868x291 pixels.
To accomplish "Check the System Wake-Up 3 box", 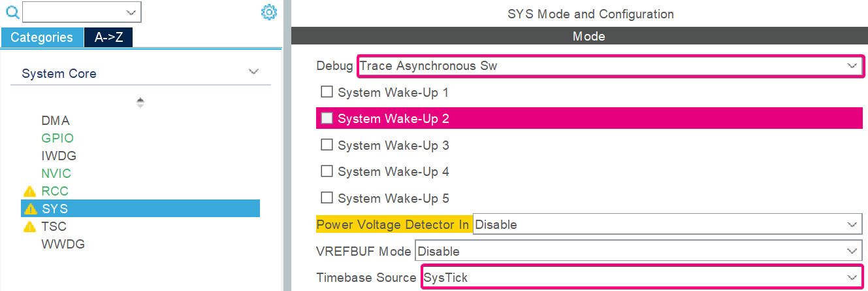I will click(327, 145).
